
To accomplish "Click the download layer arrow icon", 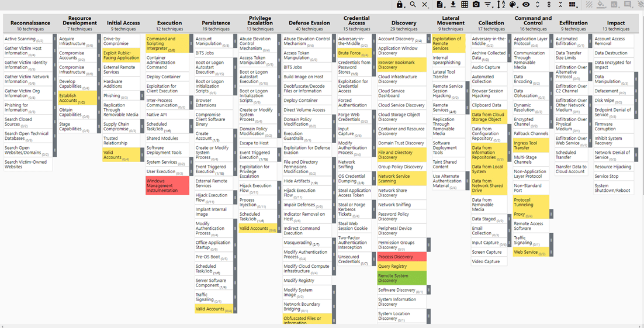I will (x=453, y=5).
